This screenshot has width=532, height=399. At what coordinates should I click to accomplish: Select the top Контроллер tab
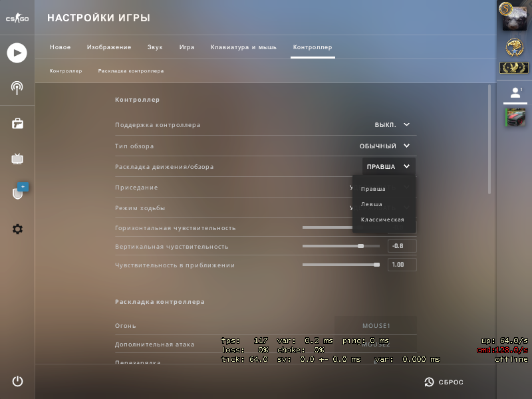[313, 47]
